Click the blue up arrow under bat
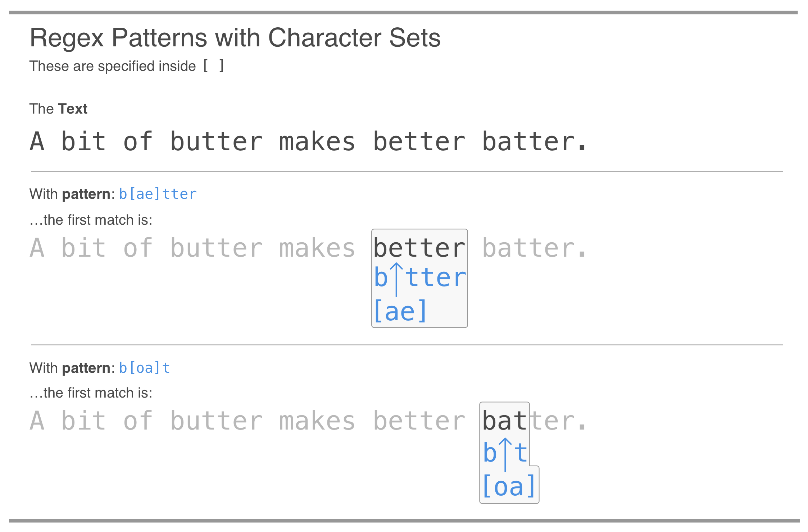 (505, 454)
